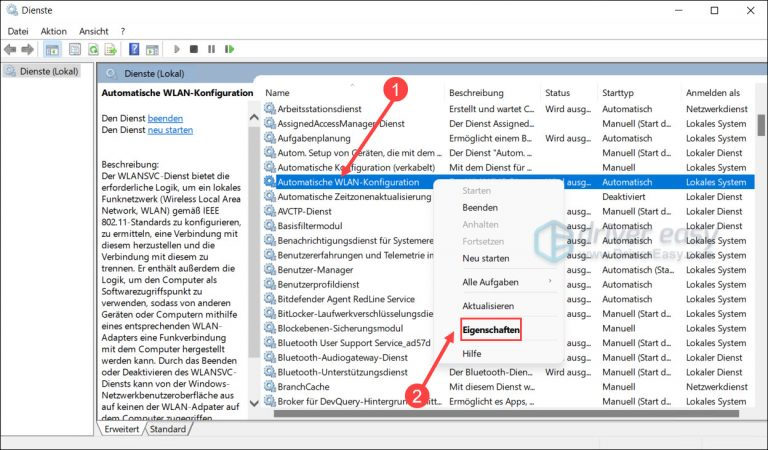Click the Refresh toolbar icon

click(93, 48)
